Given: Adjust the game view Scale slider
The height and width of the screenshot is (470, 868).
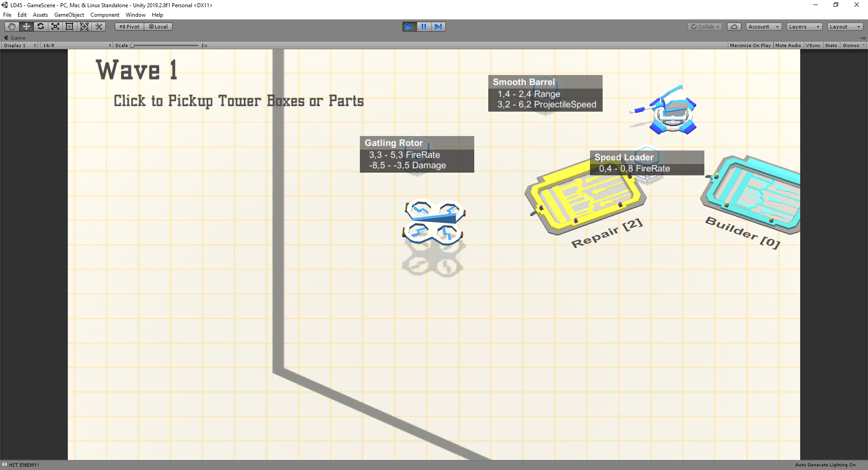Looking at the screenshot, I should [x=165, y=46].
